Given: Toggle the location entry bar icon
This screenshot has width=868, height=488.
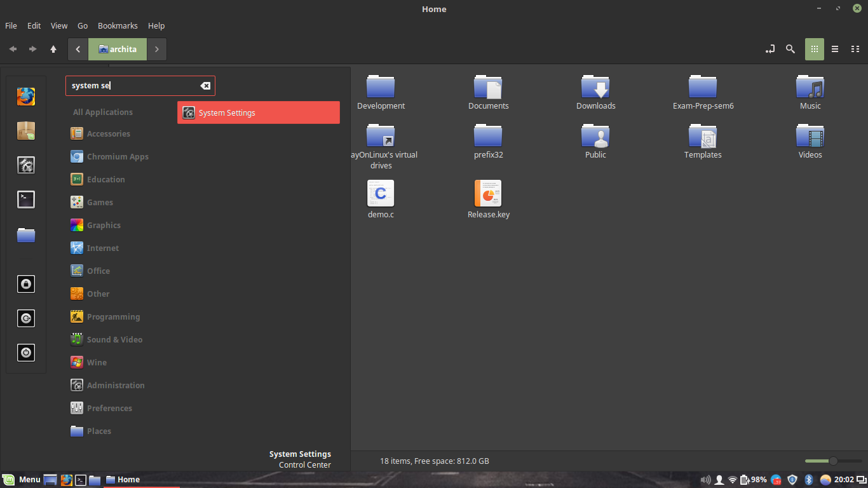Looking at the screenshot, I should (x=770, y=49).
